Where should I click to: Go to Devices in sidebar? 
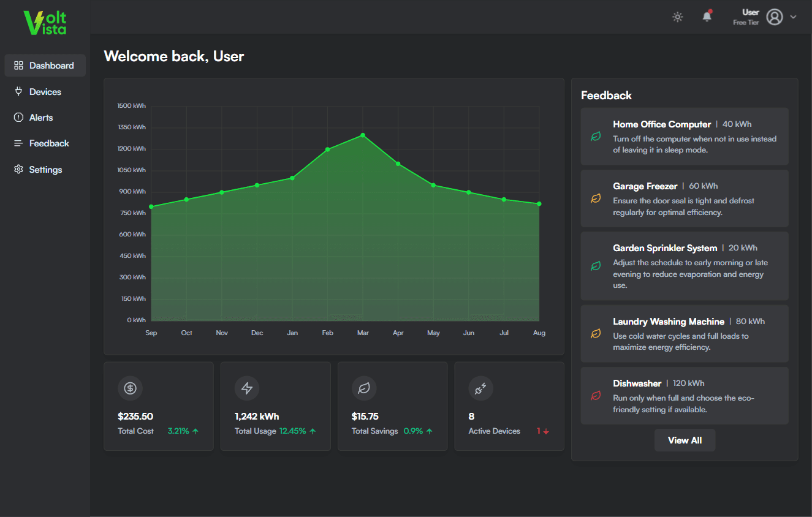click(x=45, y=92)
